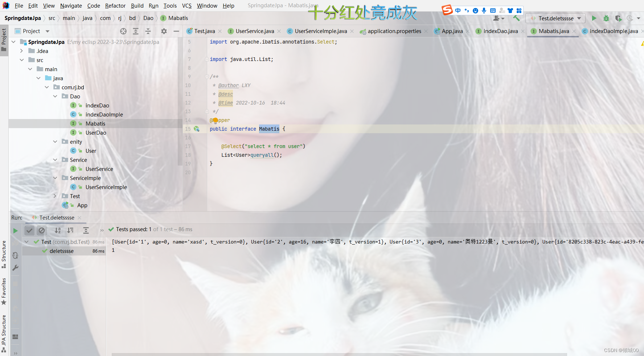
Task: Toggle show ignored tests button
Action: tap(42, 230)
